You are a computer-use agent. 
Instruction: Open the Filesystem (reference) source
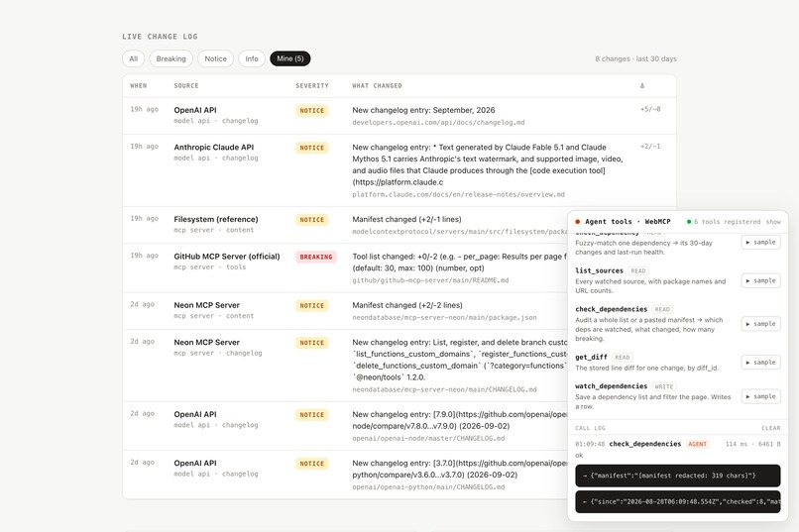tap(215, 219)
